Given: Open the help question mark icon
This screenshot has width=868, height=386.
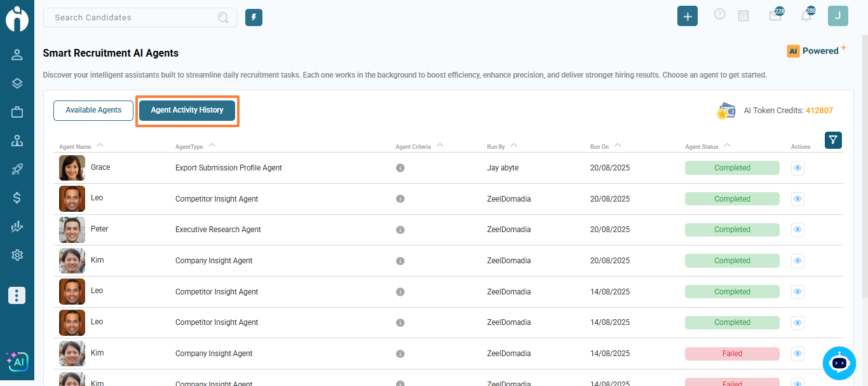Looking at the screenshot, I should click(x=720, y=14).
